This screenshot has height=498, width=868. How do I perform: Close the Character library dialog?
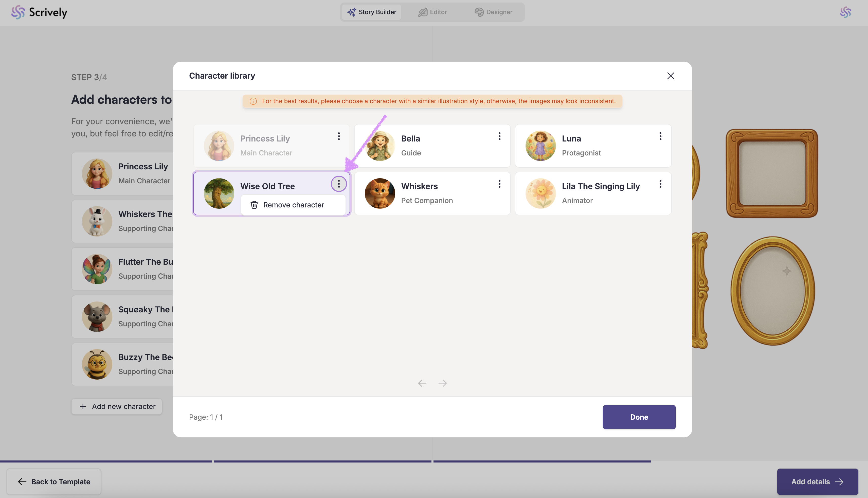pos(671,76)
